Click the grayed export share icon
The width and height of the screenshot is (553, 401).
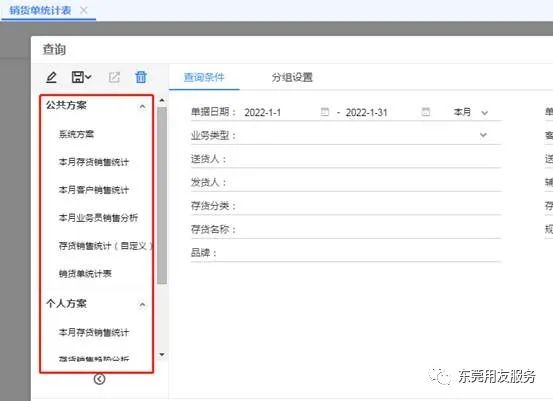pos(114,77)
